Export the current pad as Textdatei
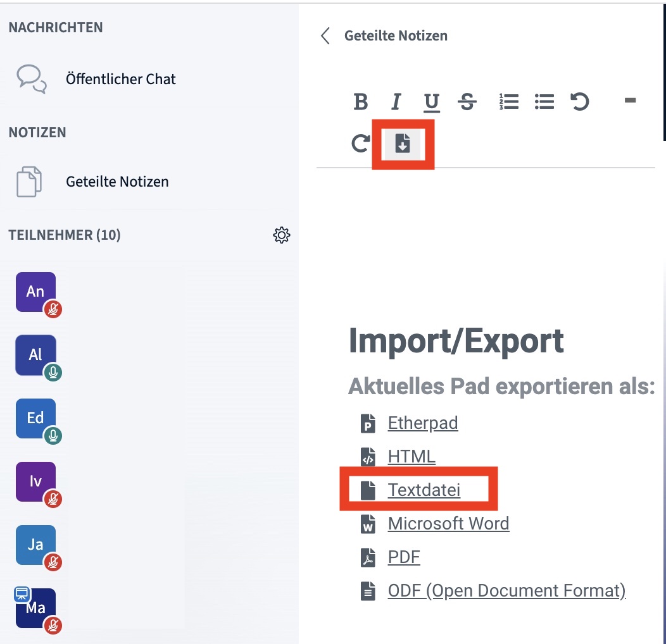This screenshot has width=666, height=644. click(424, 489)
